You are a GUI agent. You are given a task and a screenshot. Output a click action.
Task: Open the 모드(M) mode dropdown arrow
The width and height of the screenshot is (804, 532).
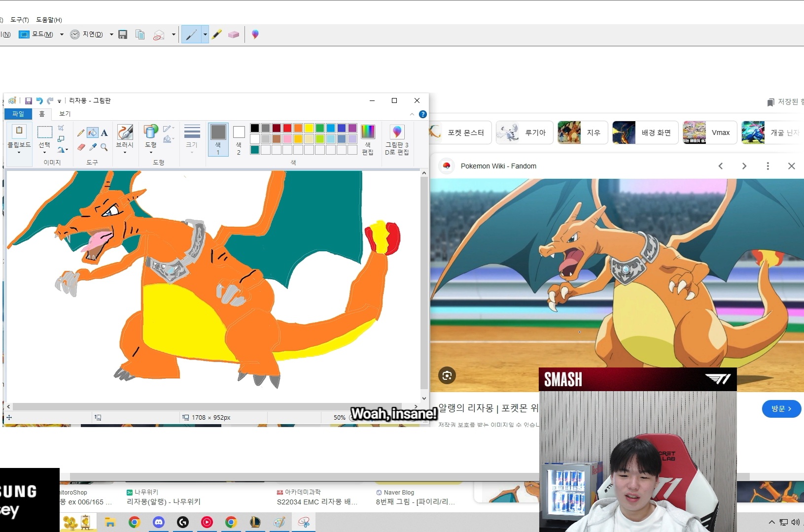[62, 34]
